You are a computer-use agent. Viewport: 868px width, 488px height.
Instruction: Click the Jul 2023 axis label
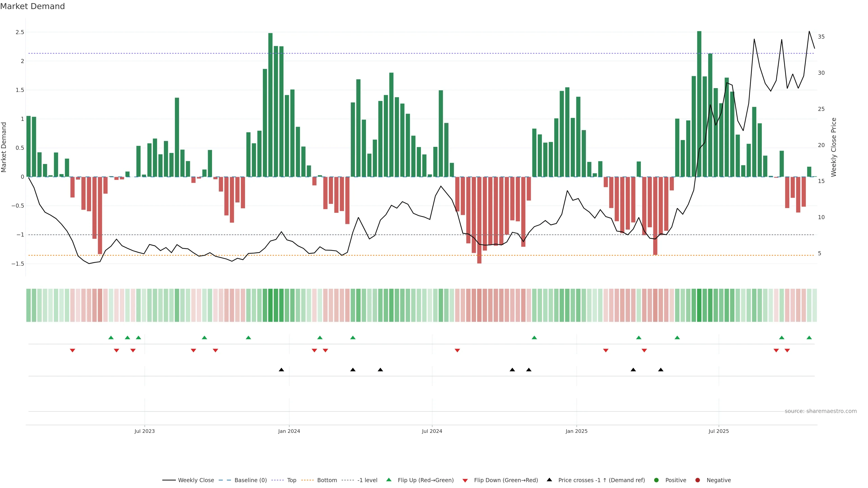(x=145, y=431)
